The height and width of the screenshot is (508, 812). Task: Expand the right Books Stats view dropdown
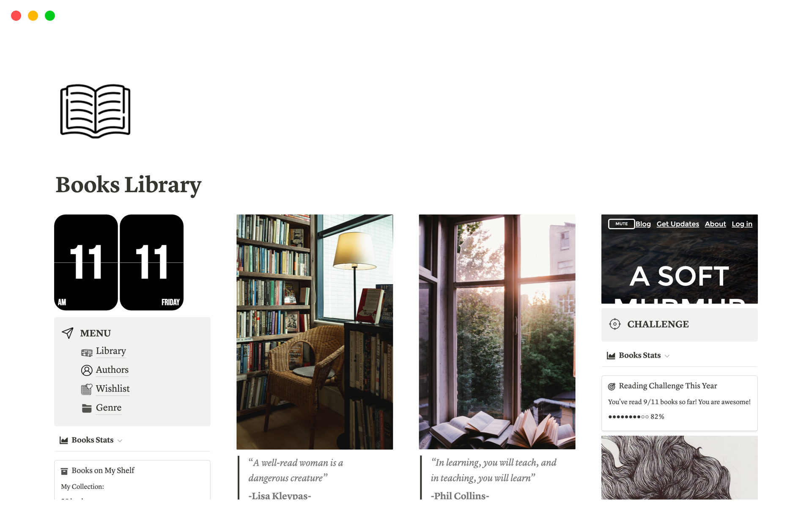667,356
